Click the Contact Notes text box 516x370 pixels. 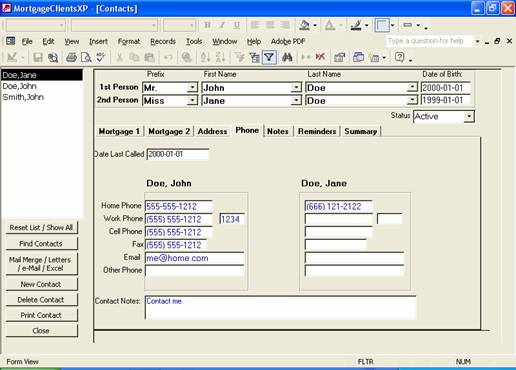tap(280, 307)
